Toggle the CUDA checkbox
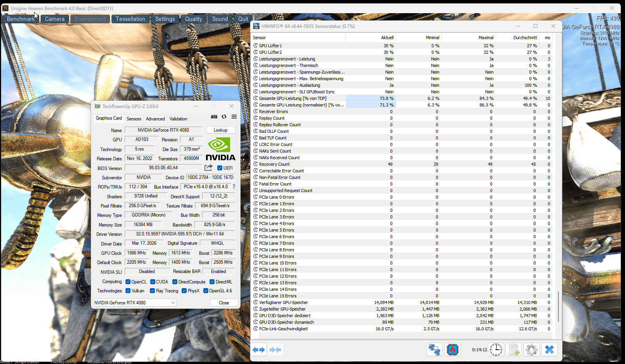625x364 pixels. click(153, 282)
